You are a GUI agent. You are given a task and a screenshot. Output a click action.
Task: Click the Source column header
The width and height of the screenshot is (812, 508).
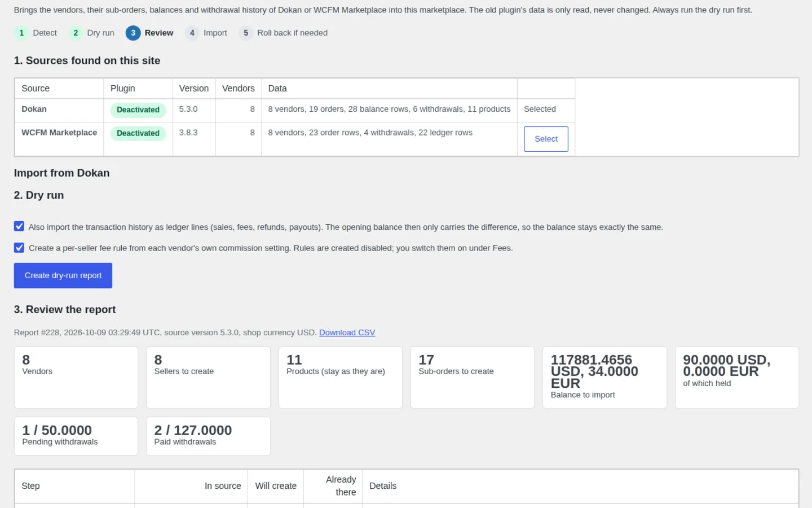[59, 89]
